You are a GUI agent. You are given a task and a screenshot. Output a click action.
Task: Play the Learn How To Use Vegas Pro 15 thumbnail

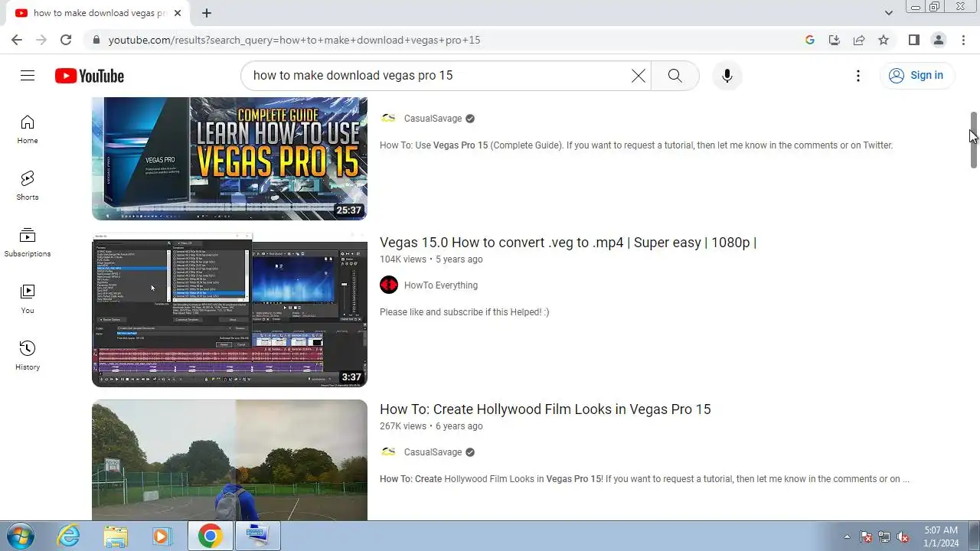230,158
